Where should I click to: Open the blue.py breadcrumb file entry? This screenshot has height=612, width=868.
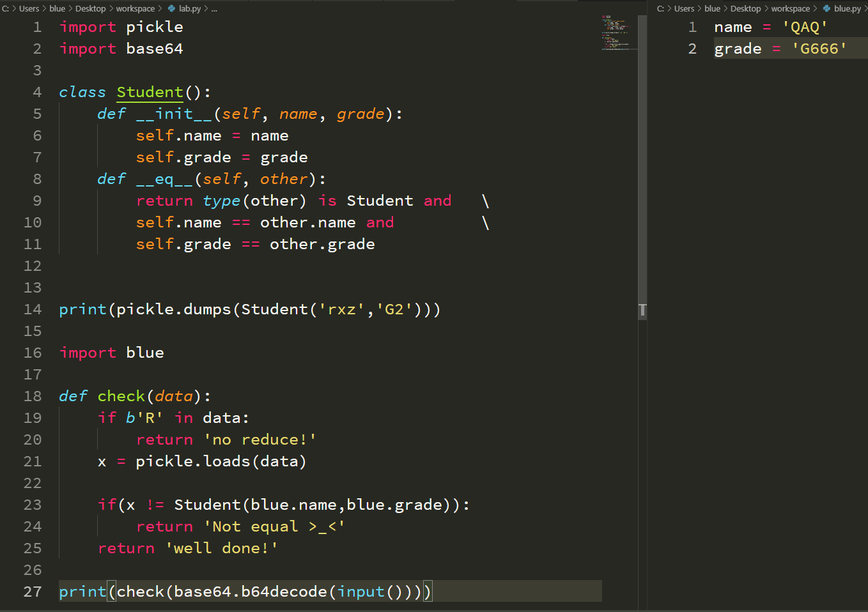tap(847, 8)
